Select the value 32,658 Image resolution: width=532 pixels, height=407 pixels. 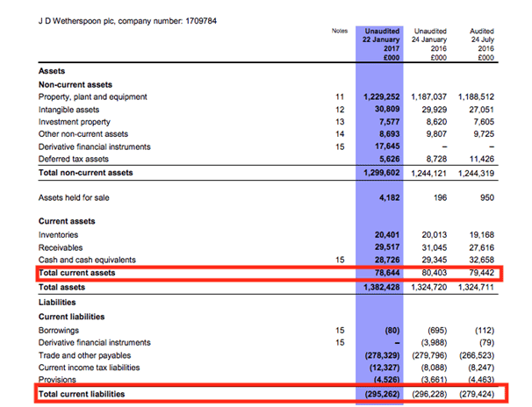pyautogui.click(x=482, y=260)
